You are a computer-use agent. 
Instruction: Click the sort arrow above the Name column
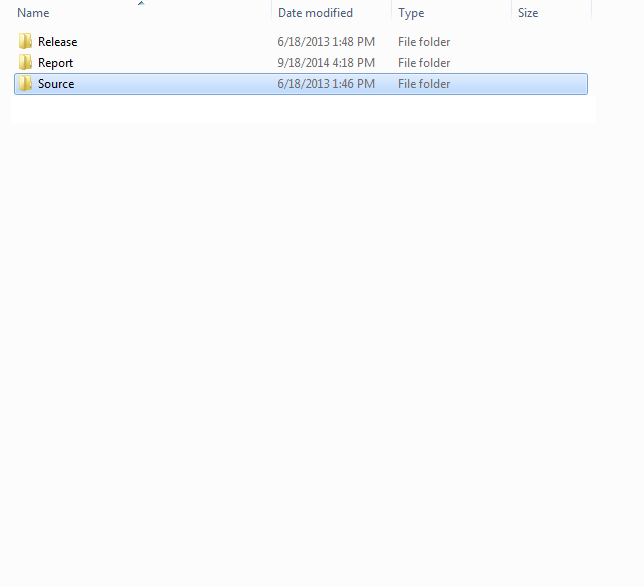141,3
